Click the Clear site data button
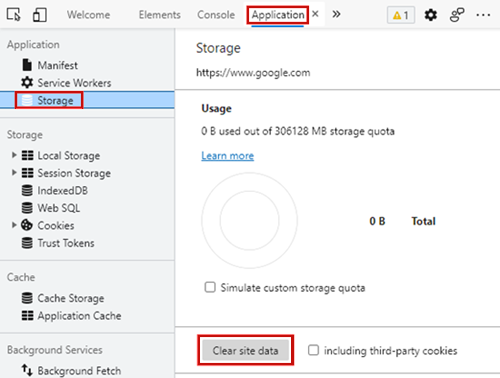The image size is (500, 378). 246,350
